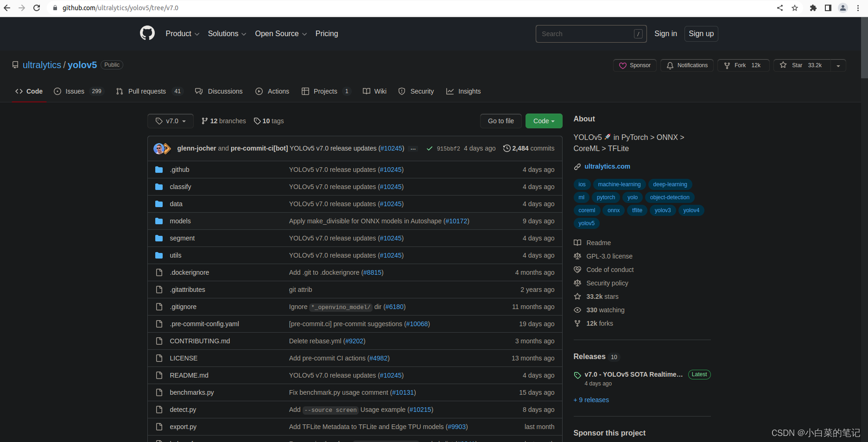868x442 pixels.
Task: Open the Product dropdown menu
Action: 182,34
